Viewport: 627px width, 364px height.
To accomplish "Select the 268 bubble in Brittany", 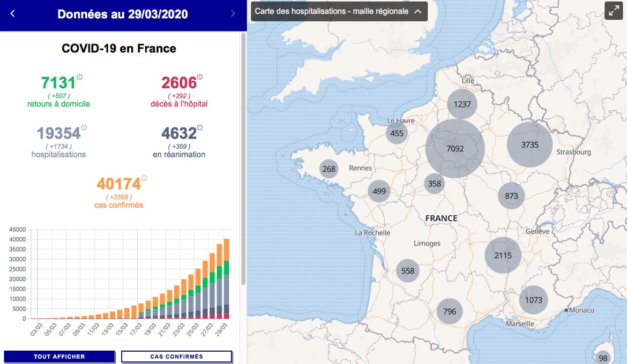I will pos(329,169).
